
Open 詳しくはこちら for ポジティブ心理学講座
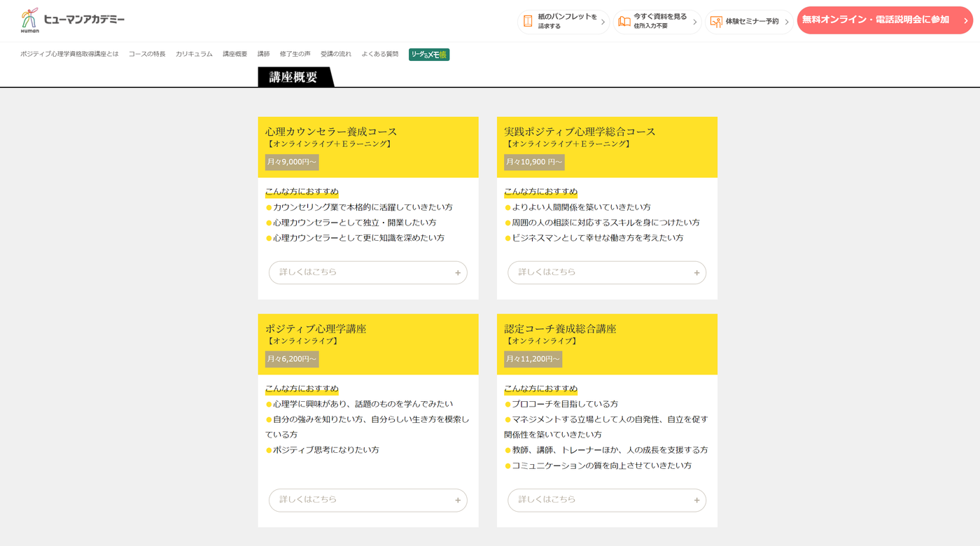[368, 500]
